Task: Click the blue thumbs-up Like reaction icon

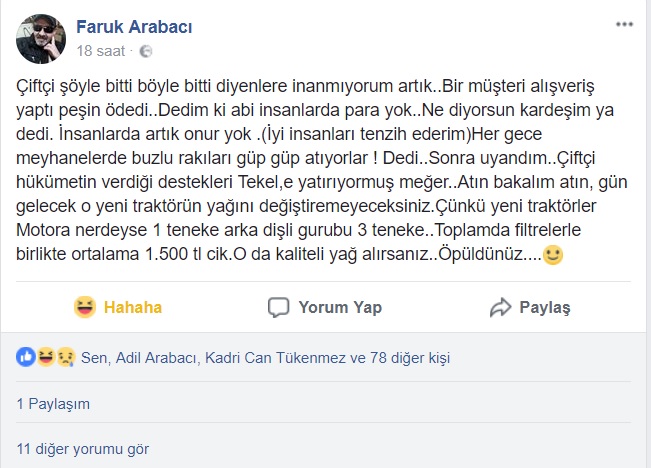Action: click(26, 355)
